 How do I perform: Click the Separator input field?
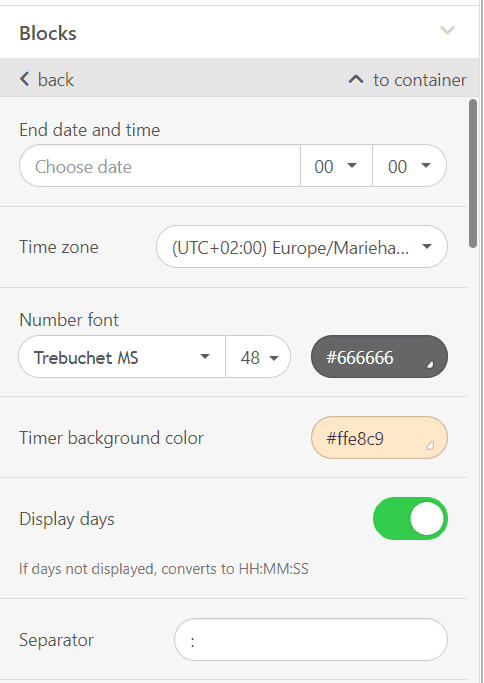(311, 639)
